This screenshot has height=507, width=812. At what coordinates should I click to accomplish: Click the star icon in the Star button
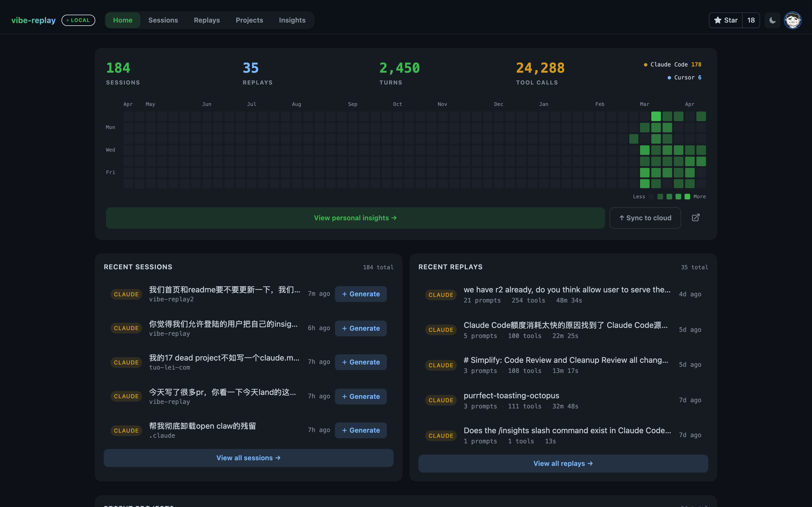tap(718, 20)
